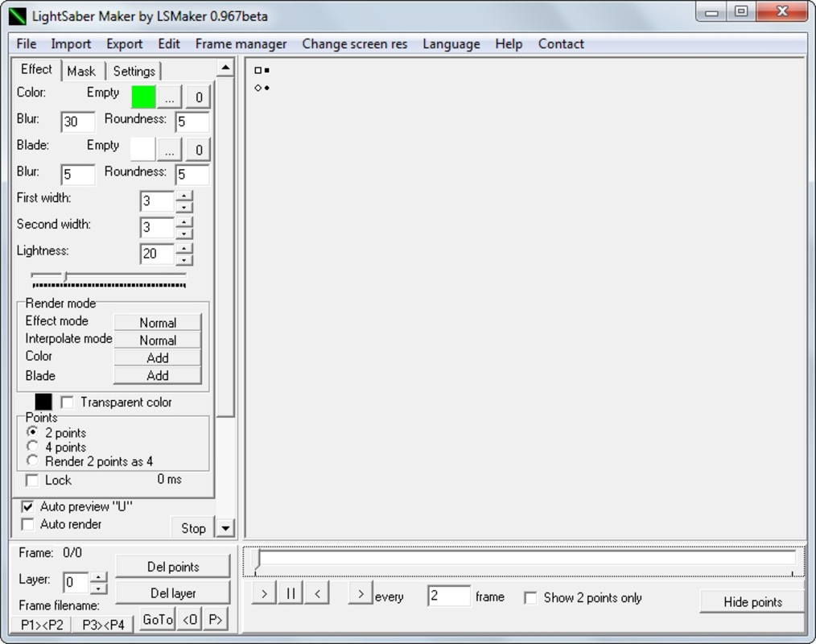Swap points with P1><P2 button
The height and width of the screenshot is (644, 816).
(42, 625)
